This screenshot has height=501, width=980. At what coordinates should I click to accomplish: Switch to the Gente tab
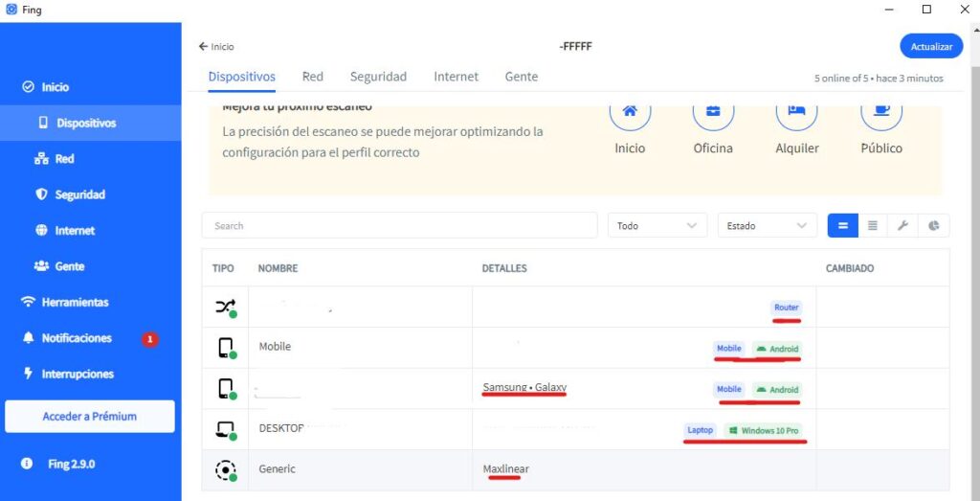(x=522, y=77)
